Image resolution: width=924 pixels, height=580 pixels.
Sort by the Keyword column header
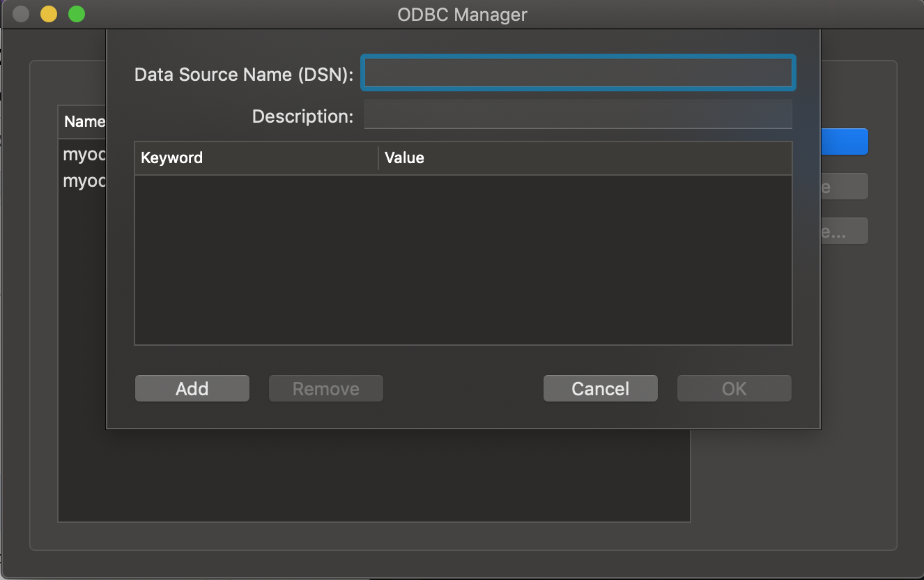pos(256,158)
